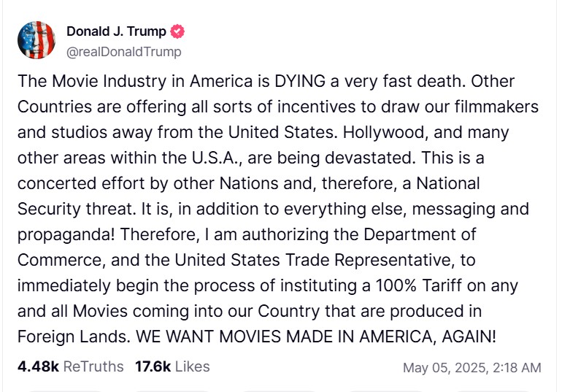Click Donald J. Trump's profile avatar
Screen dimensions: 562x392
[36, 41]
